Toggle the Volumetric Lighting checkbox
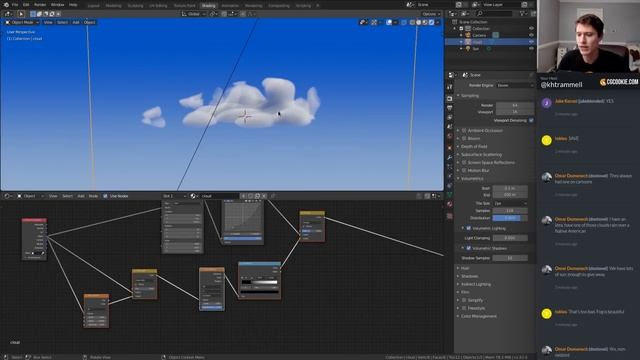The height and width of the screenshot is (360, 640). click(x=469, y=228)
